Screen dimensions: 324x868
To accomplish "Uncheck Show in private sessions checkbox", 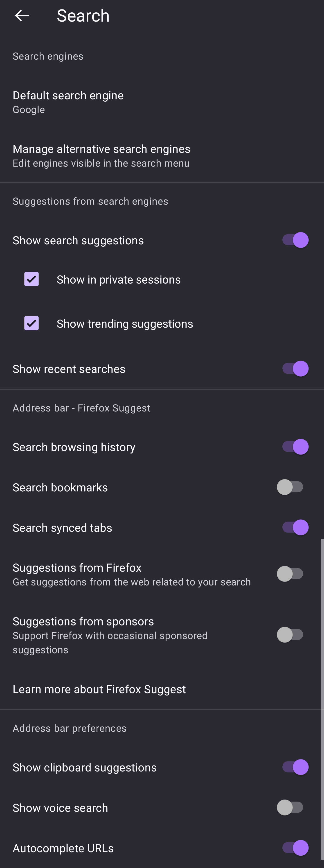I will pyautogui.click(x=32, y=279).
